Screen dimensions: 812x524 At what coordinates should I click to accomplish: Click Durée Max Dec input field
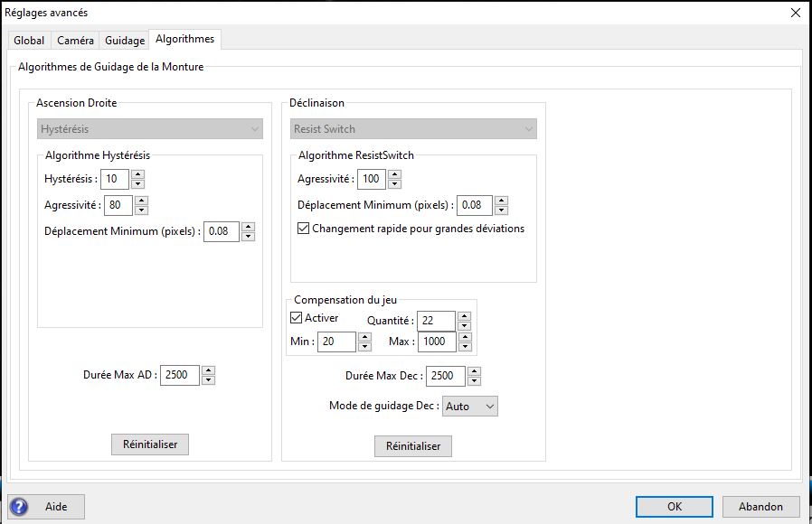[446, 376]
